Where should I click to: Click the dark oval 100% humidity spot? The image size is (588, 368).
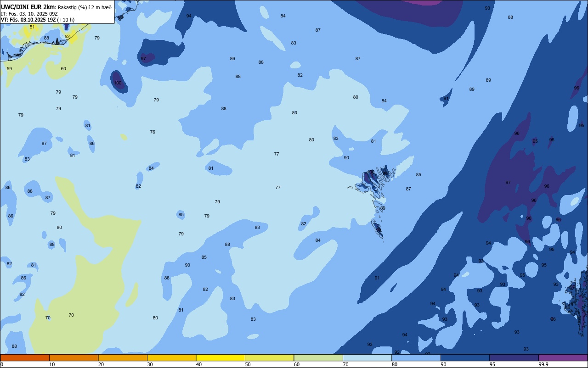119,82
